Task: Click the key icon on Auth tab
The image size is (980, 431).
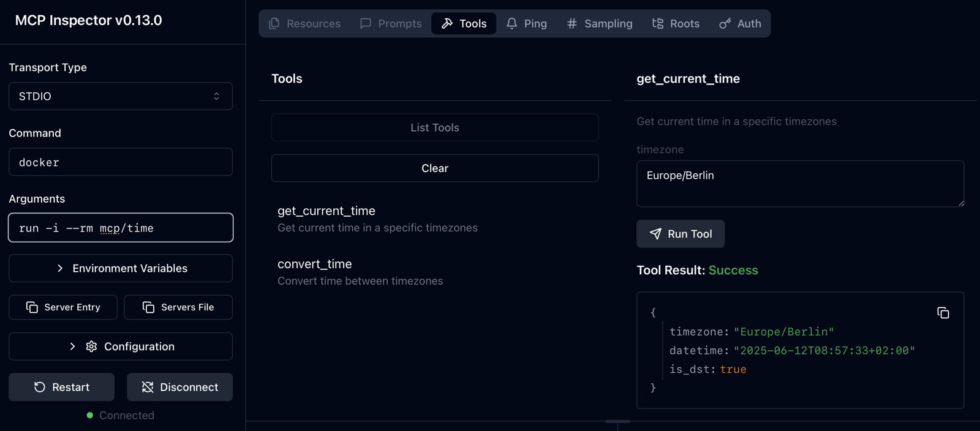Action: click(x=725, y=23)
